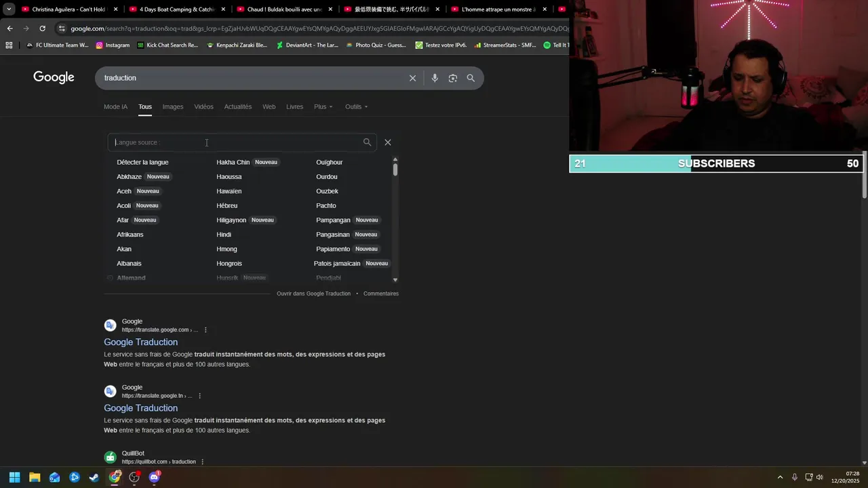Select Afrikaans as source language
The image size is (868, 488).
click(130, 235)
